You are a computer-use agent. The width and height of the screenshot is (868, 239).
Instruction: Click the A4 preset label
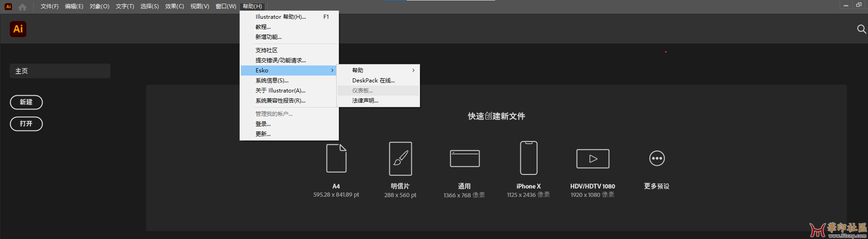pos(336,186)
